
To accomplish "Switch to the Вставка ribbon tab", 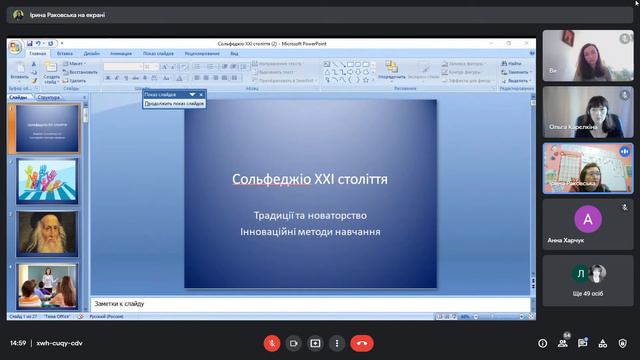I will point(64,53).
